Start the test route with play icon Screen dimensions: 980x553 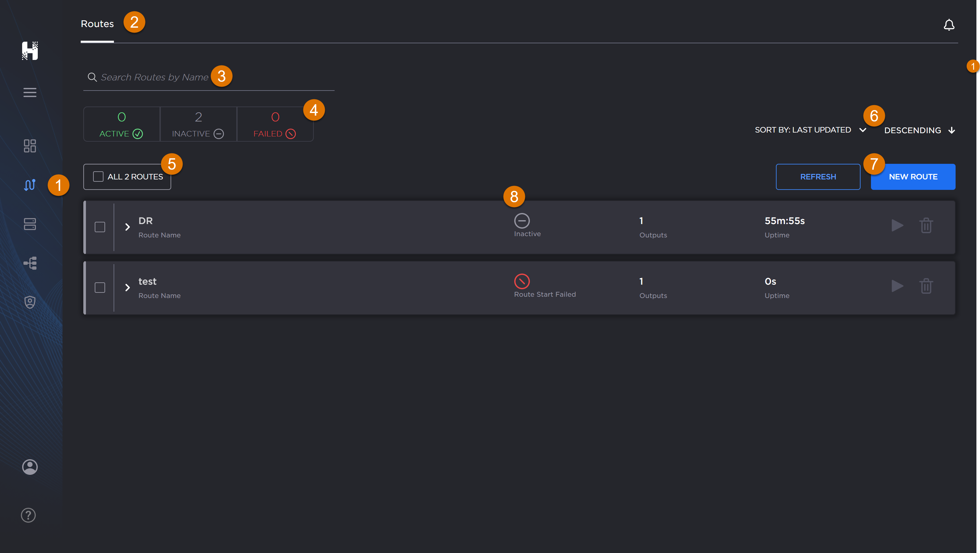click(897, 286)
